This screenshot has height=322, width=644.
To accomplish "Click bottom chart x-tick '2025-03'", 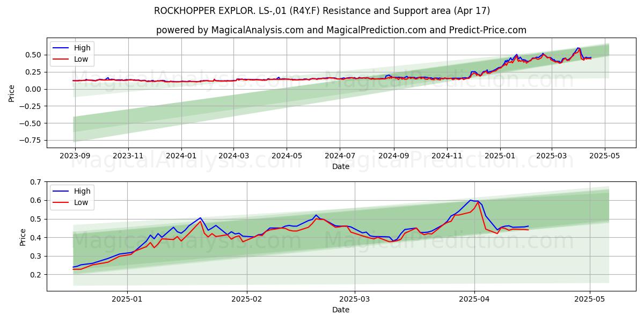I will click(356, 299).
